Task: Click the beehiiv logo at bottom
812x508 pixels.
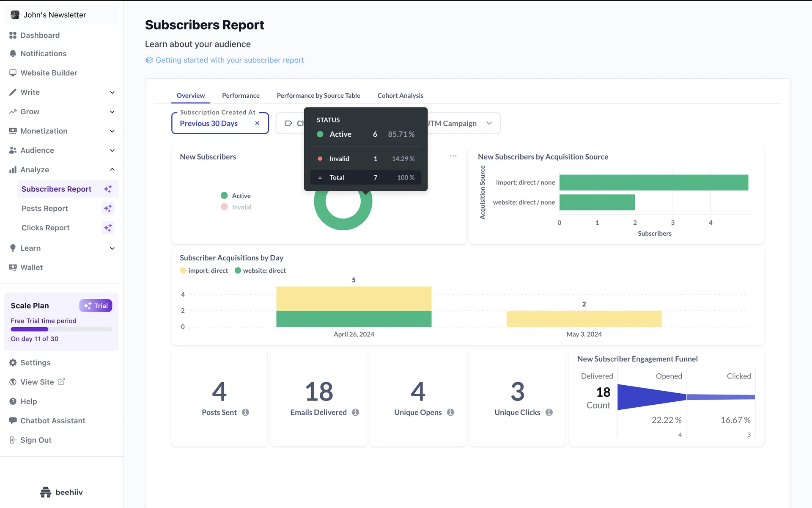Action: click(61, 492)
